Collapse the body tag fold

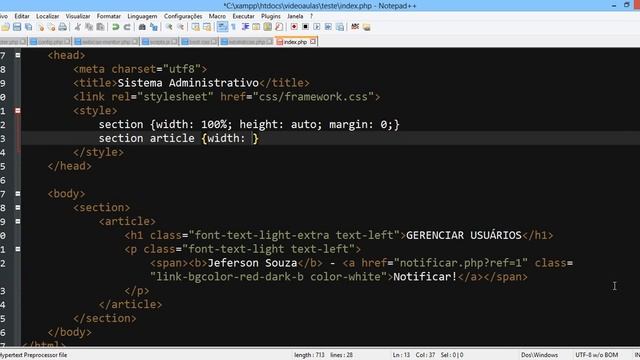point(18,194)
